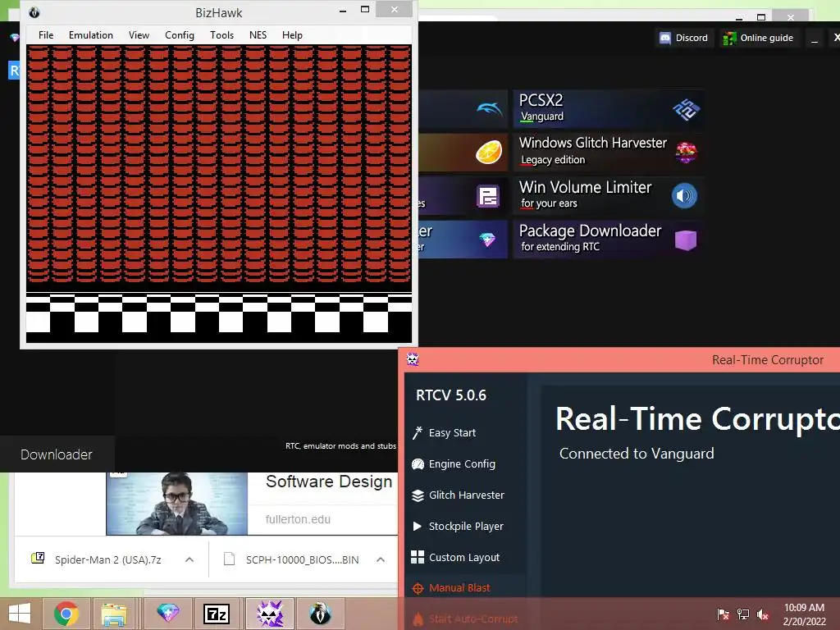
Task: Open the RTC launcher diamond taskbar icon
Action: coord(167,614)
